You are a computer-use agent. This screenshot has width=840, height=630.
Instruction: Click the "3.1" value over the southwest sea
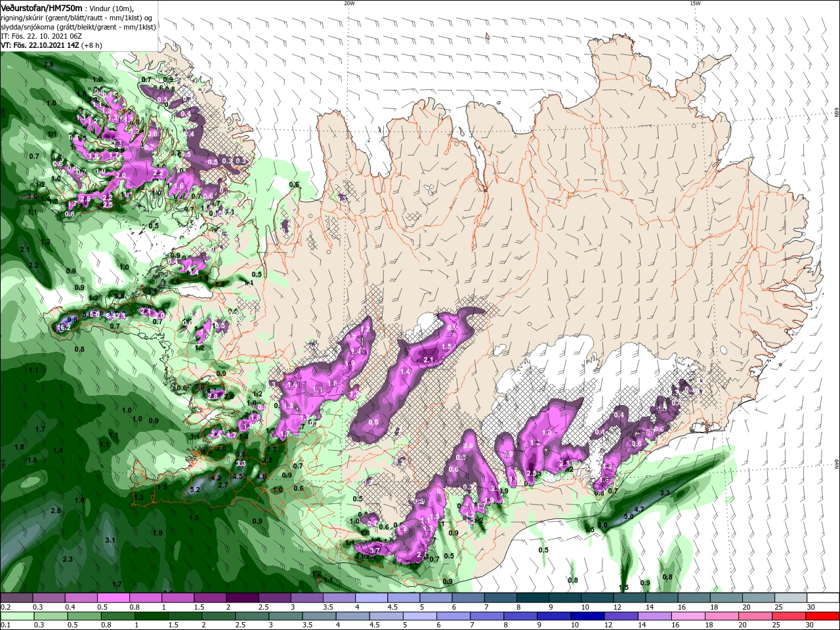[110, 540]
